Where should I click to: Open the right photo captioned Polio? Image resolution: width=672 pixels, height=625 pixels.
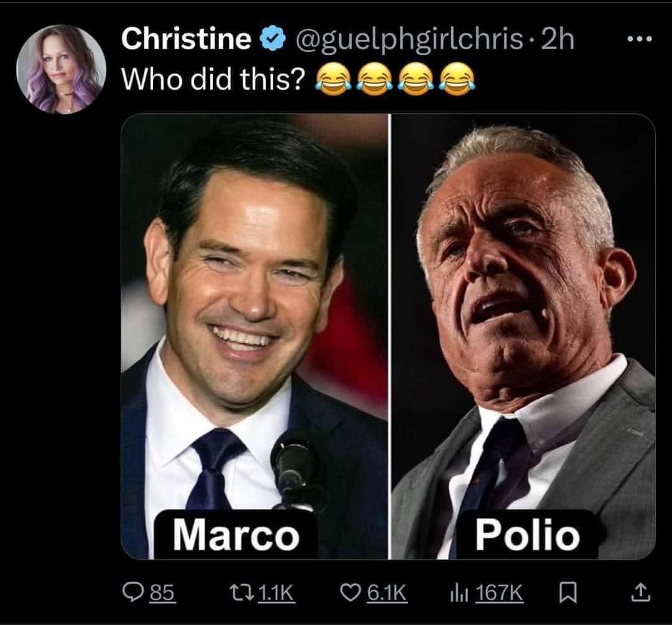tap(523, 311)
